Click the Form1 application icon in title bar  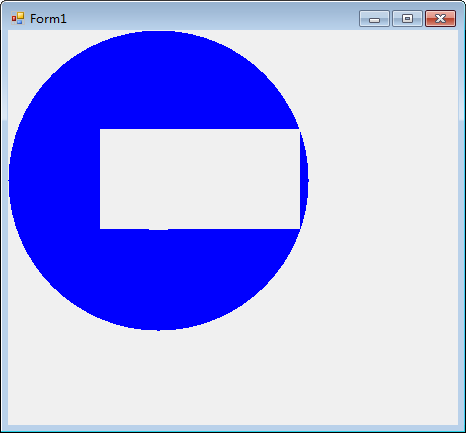click(x=18, y=18)
